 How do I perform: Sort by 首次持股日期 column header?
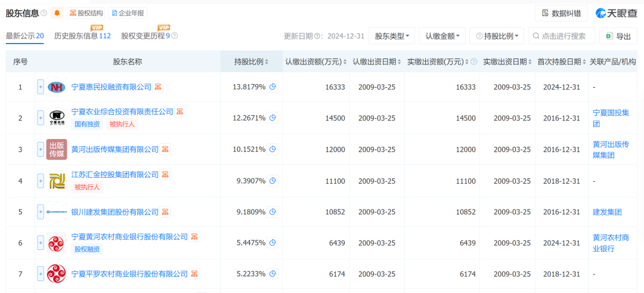pos(562,61)
